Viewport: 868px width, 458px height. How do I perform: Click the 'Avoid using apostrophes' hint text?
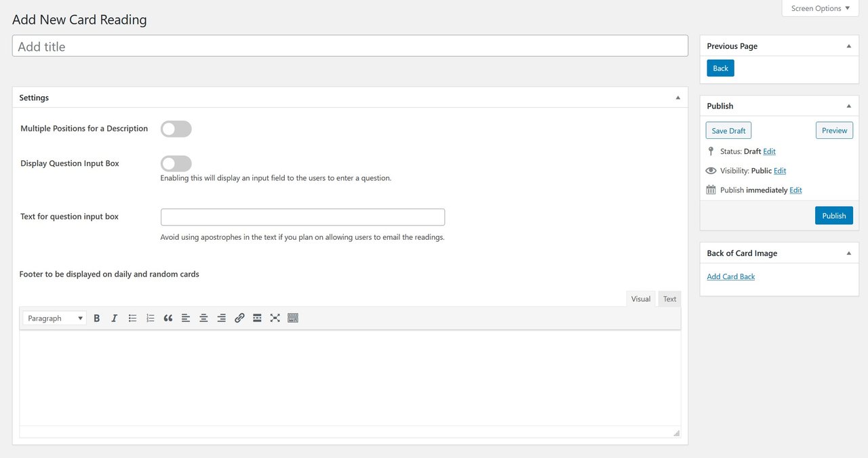pos(302,238)
